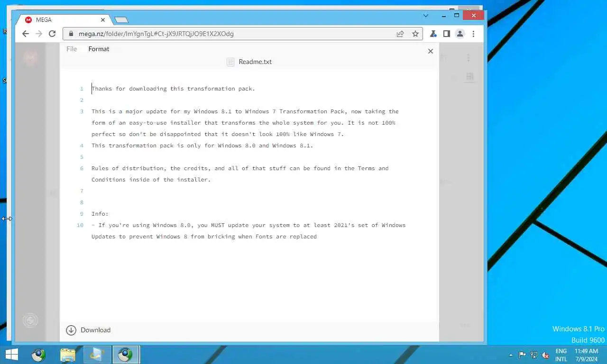Open the Chrome three-dot menu
Image resolution: width=607 pixels, height=364 pixels.
click(473, 34)
